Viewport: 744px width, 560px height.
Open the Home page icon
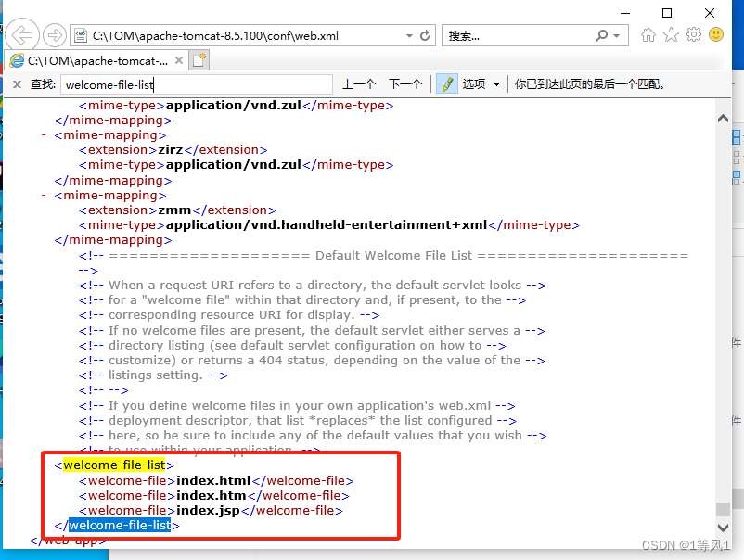point(648,35)
